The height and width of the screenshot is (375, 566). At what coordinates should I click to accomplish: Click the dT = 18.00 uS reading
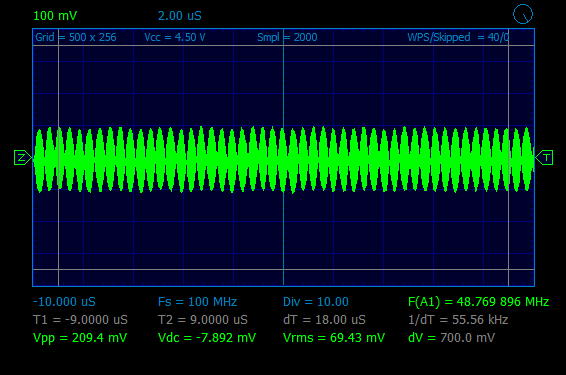coord(324,320)
